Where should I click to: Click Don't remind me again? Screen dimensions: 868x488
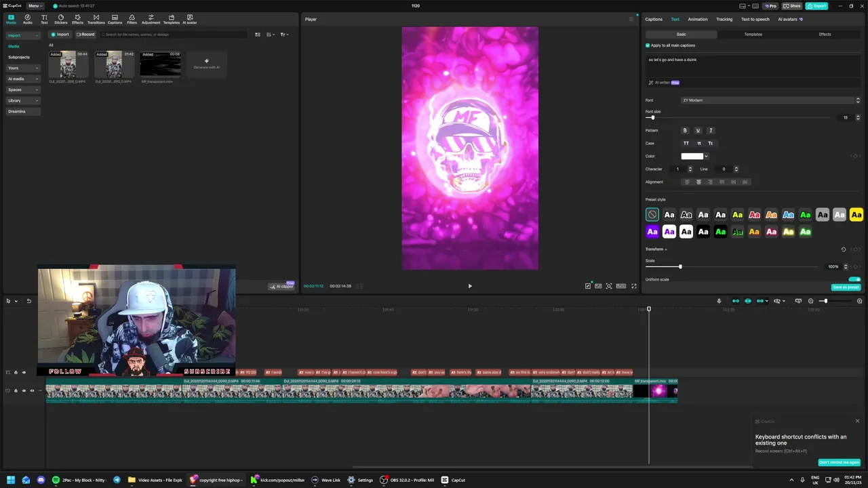[839, 462]
